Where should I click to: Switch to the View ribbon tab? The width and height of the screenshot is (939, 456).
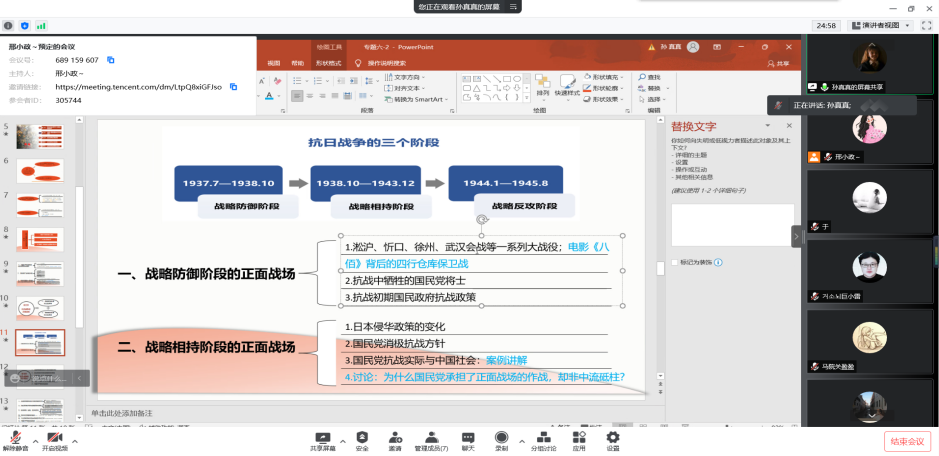[x=273, y=63]
